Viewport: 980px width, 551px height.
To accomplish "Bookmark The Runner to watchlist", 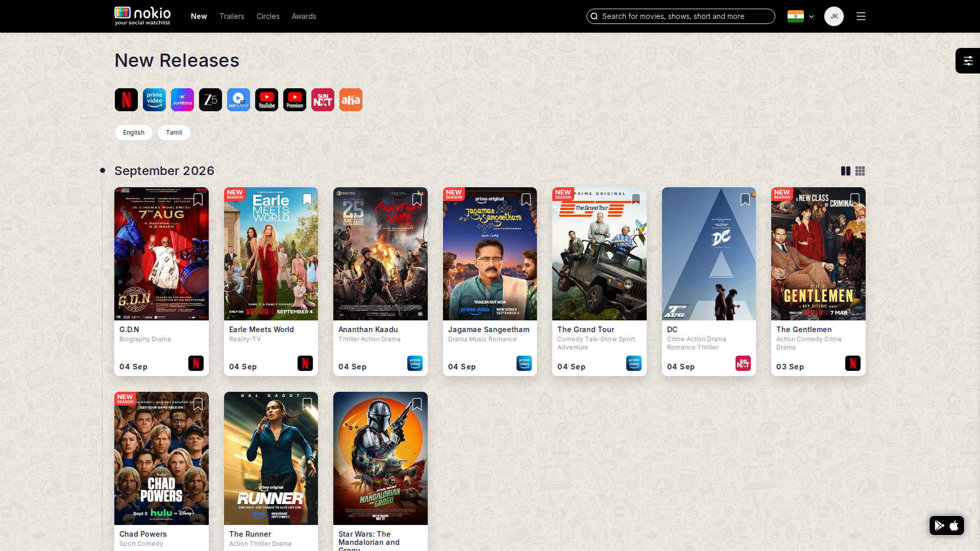I will (x=307, y=404).
